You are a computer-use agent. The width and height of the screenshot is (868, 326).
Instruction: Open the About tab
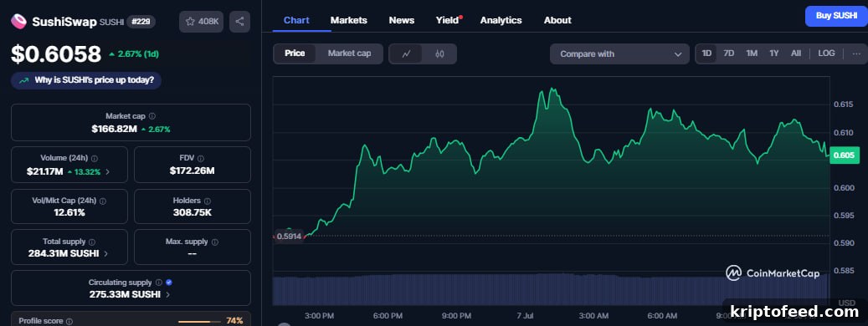pos(557,20)
